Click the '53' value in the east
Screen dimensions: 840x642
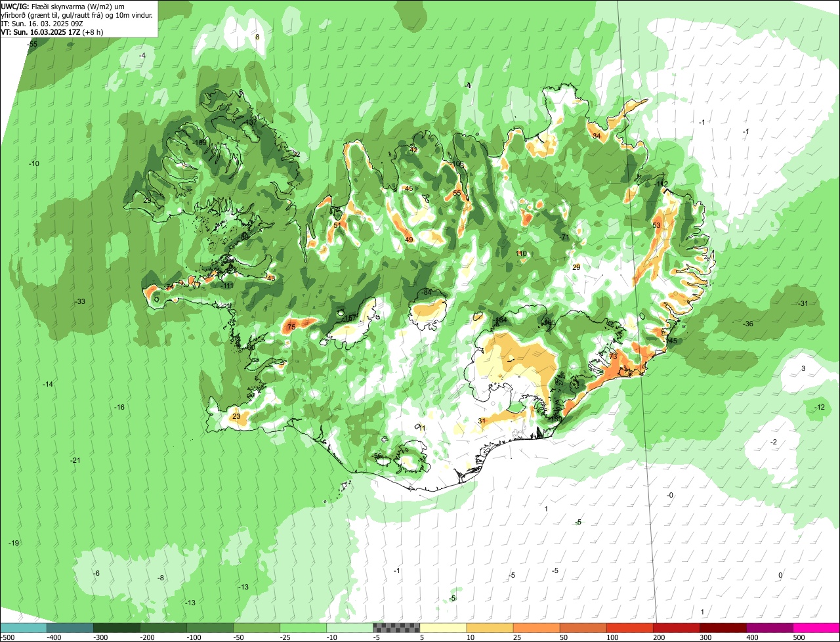click(x=656, y=225)
